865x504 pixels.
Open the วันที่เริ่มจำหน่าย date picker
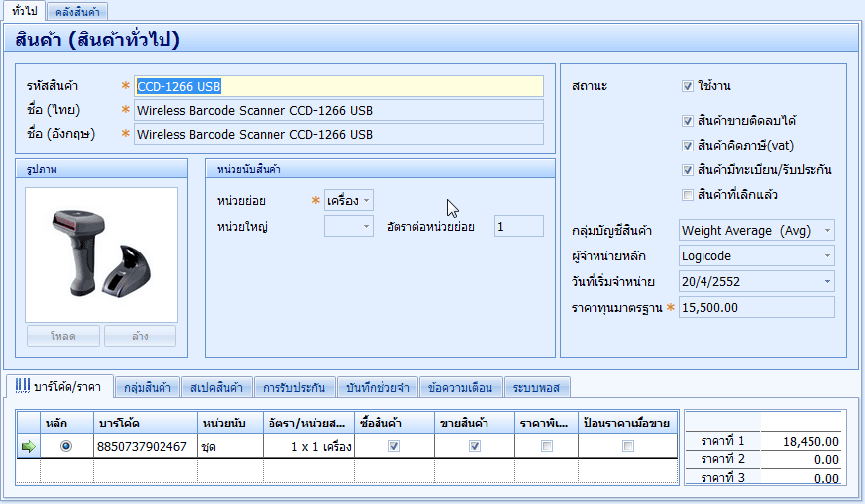pos(827,282)
